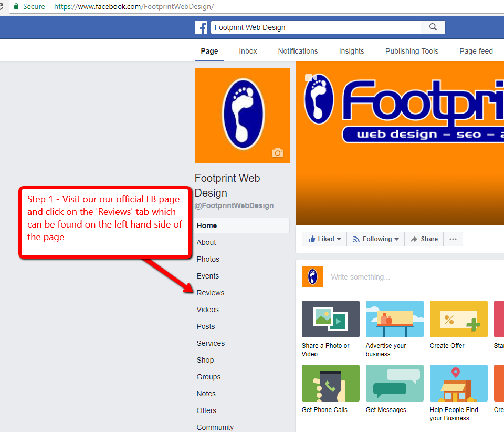Screen dimensions: 504x432
Task: Click the search magnifier icon
Action: tap(433, 27)
